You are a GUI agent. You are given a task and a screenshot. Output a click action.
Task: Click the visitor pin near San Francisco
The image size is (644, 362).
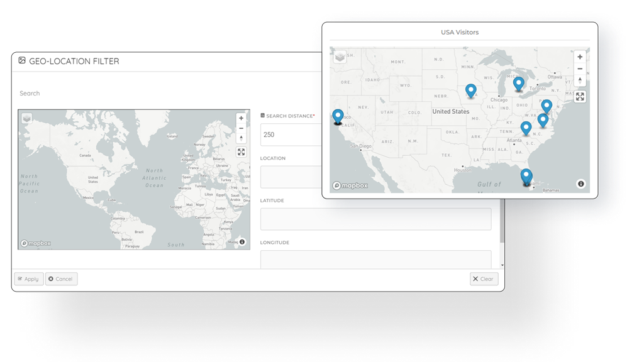pos(338,116)
